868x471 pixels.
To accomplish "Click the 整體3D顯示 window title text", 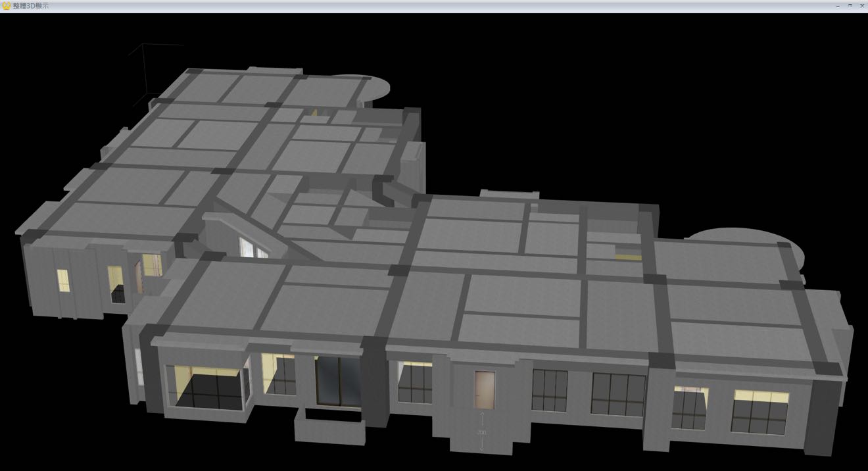I will [31, 5].
